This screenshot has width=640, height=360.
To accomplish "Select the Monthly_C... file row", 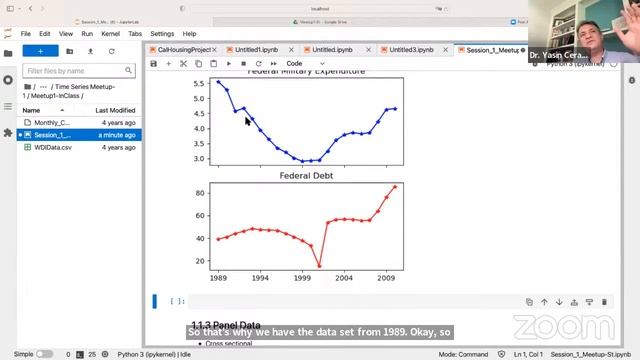I will point(79,123).
